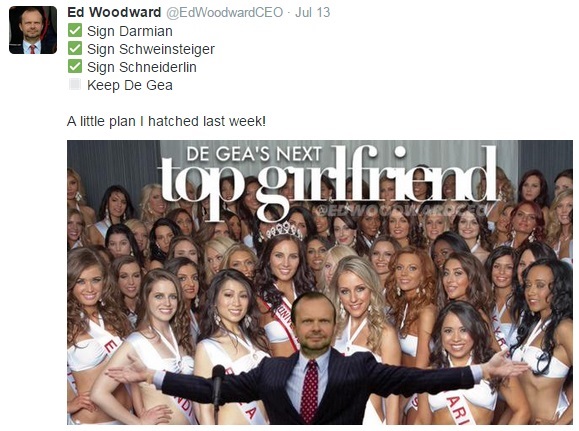Image resolution: width=579 pixels, height=431 pixels.
Task: Click the DE GEA'S NEXT heading in image
Action: (x=254, y=154)
